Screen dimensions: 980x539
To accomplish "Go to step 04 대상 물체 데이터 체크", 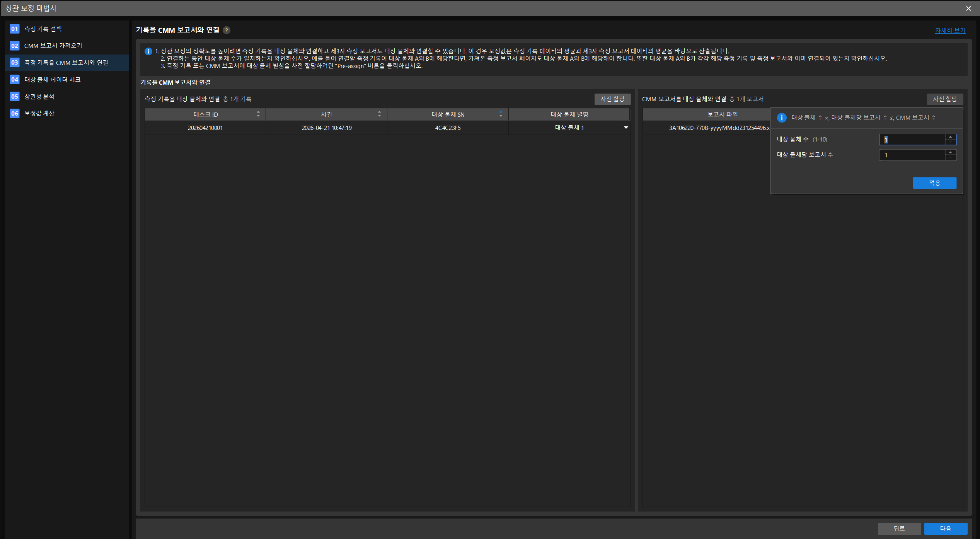I will click(x=66, y=80).
